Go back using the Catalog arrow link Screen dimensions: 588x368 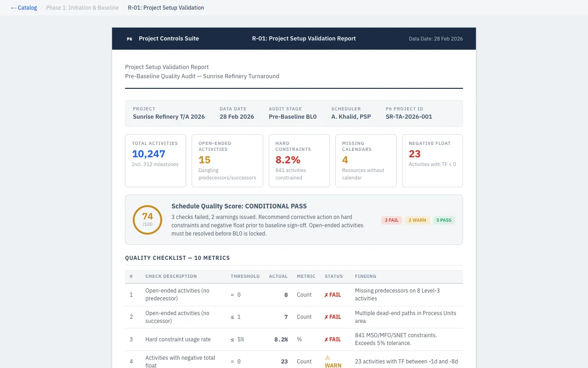(x=24, y=8)
